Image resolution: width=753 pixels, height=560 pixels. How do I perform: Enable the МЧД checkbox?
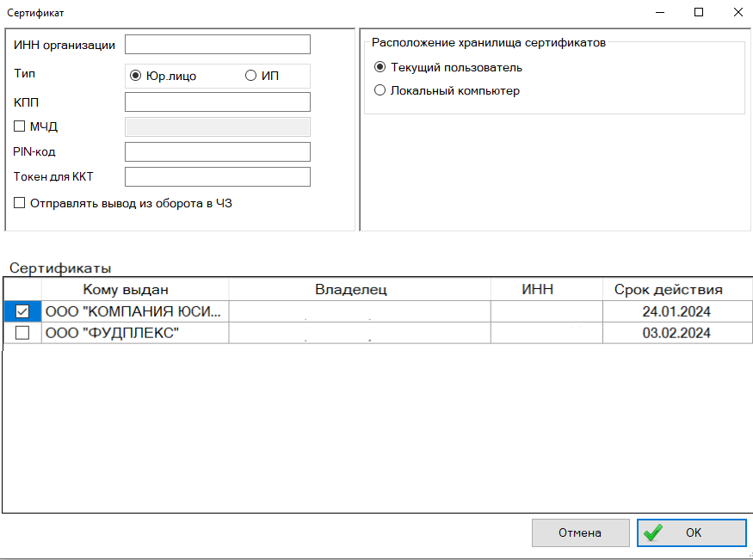pos(21,126)
